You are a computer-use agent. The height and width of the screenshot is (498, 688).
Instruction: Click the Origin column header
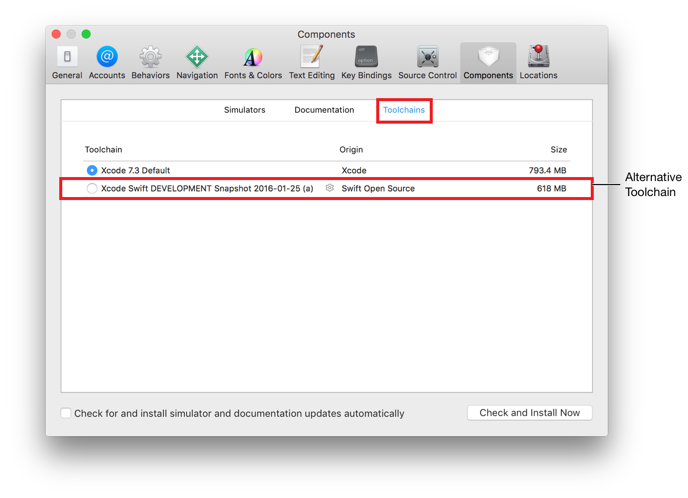351,150
